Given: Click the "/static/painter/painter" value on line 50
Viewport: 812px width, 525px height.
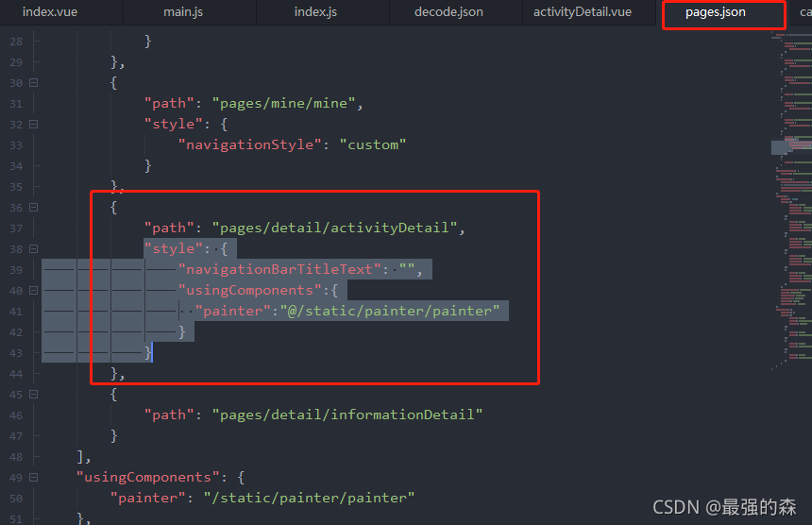Looking at the screenshot, I should click(x=309, y=498).
